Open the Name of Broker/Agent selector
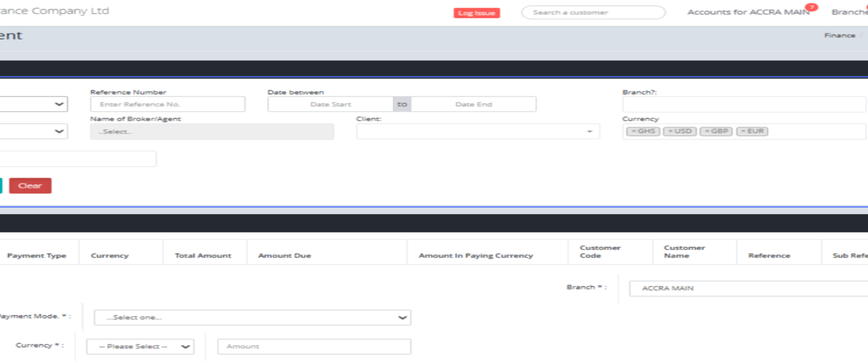 212,131
